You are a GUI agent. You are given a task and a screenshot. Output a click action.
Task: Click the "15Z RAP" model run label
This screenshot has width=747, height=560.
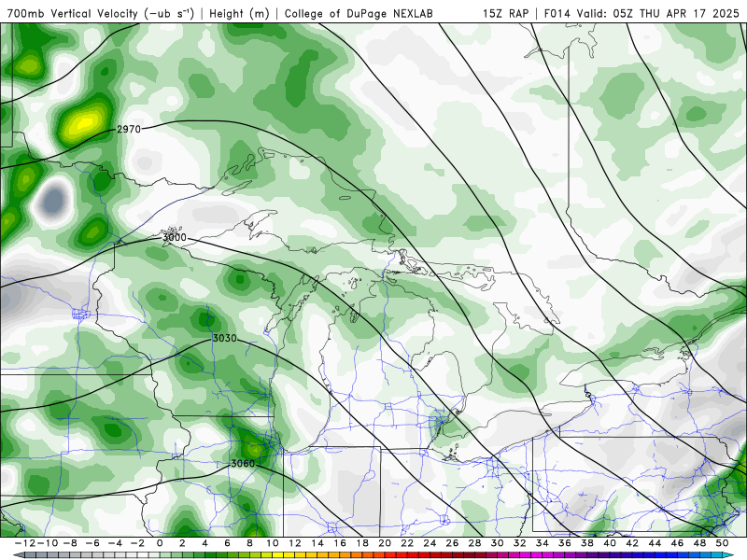505,13
